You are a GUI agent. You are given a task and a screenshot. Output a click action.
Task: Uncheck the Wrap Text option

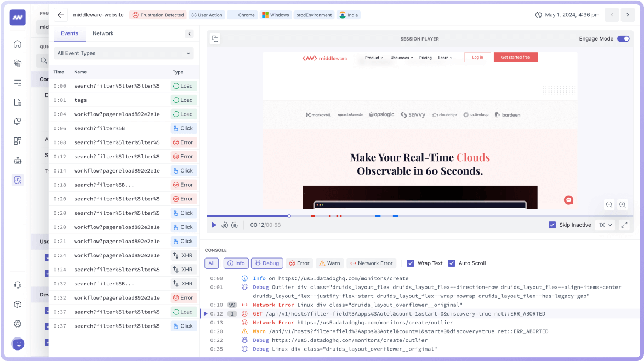[x=411, y=263]
